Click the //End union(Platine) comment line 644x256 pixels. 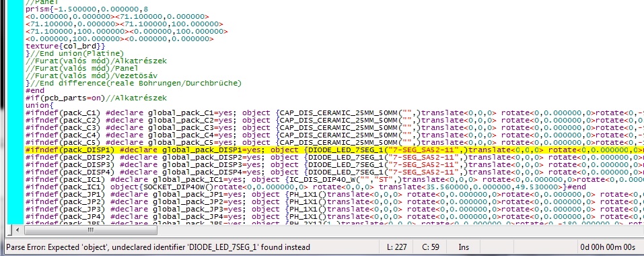tap(74, 53)
